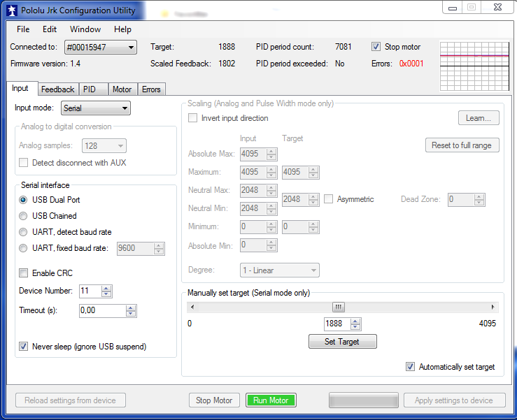This screenshot has height=420, width=517.
Task: Click Reset to full range button
Action: pyautogui.click(x=462, y=145)
